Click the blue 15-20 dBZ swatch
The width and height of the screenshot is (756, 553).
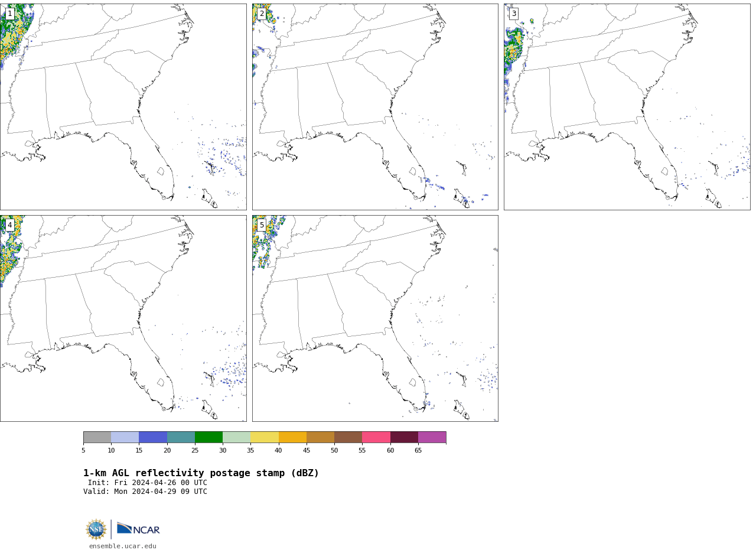tap(153, 437)
